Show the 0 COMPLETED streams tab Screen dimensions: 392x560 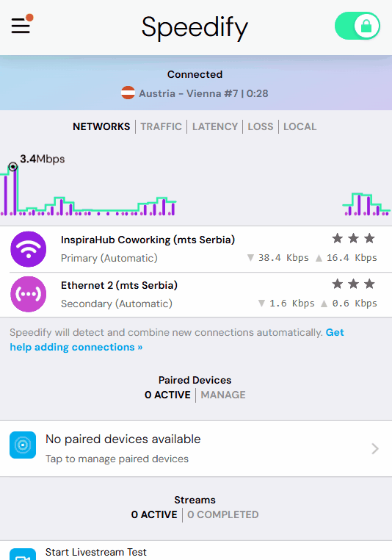pos(223,514)
